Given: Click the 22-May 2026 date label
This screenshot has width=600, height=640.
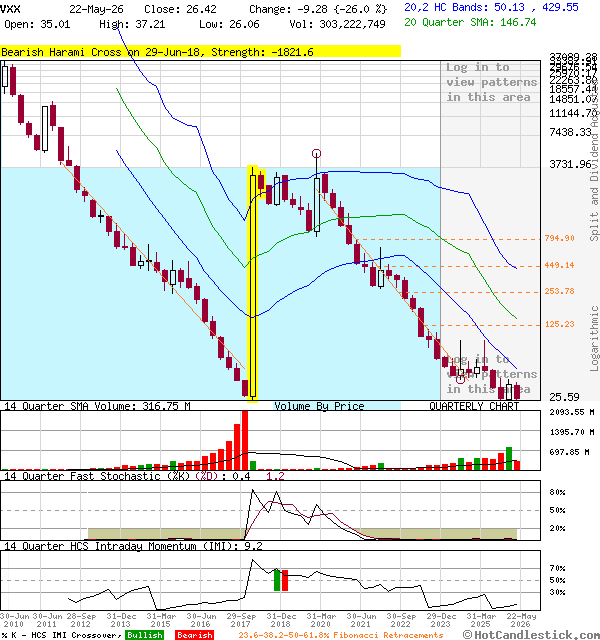Looking at the screenshot, I should pyautogui.click(x=521, y=620).
